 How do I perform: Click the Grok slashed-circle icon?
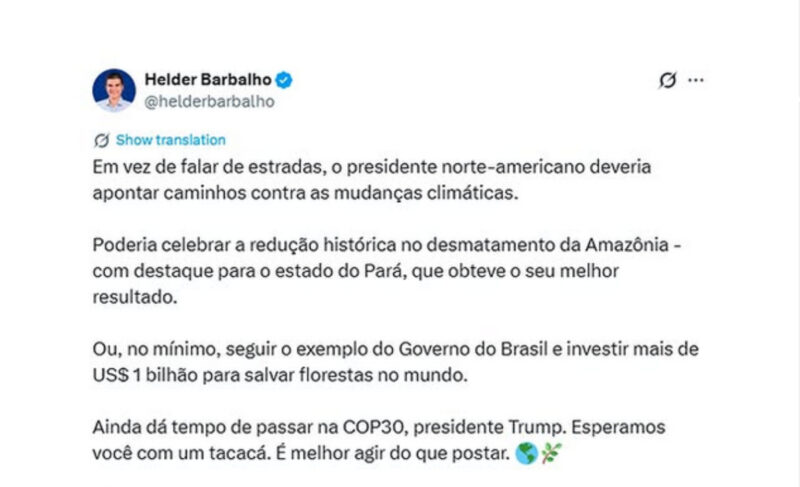coord(667,81)
